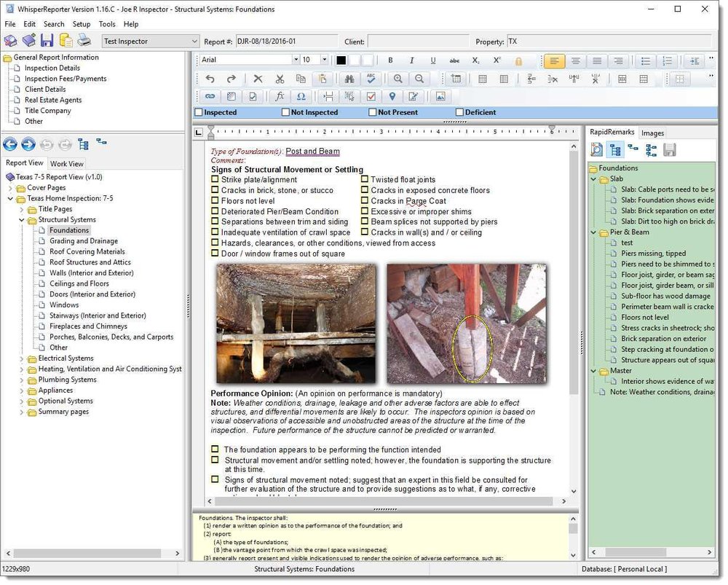
Task: Apply strikethrough formatting
Action: (x=454, y=60)
